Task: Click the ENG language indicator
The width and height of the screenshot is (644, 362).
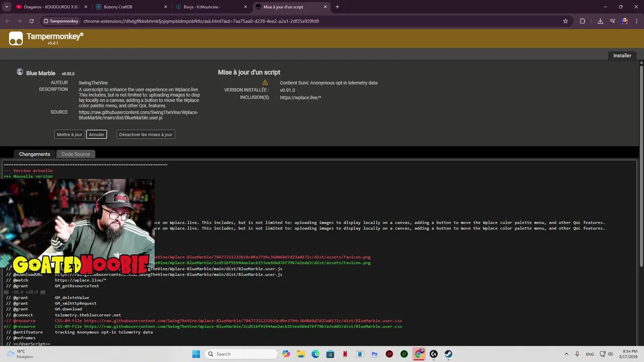Action: click(x=590, y=354)
